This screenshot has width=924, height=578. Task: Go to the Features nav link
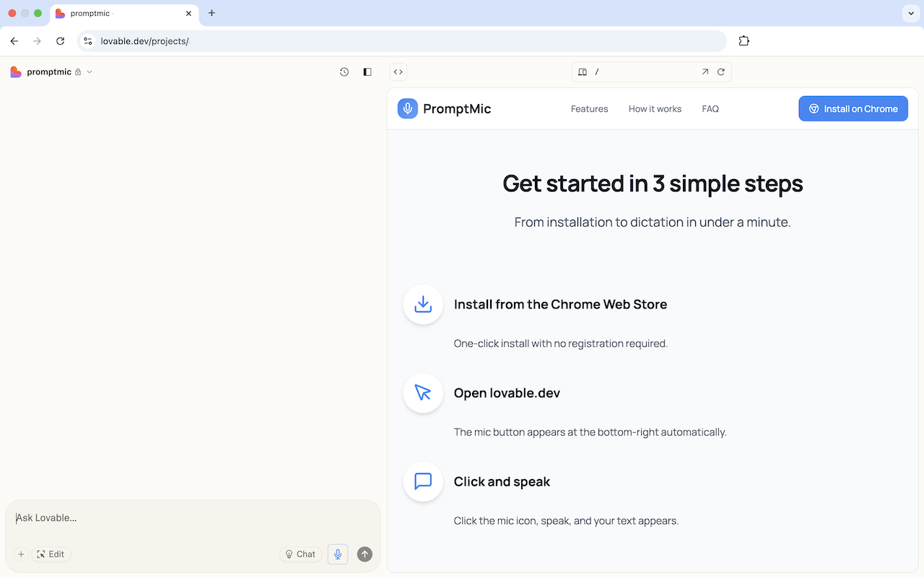click(x=590, y=109)
